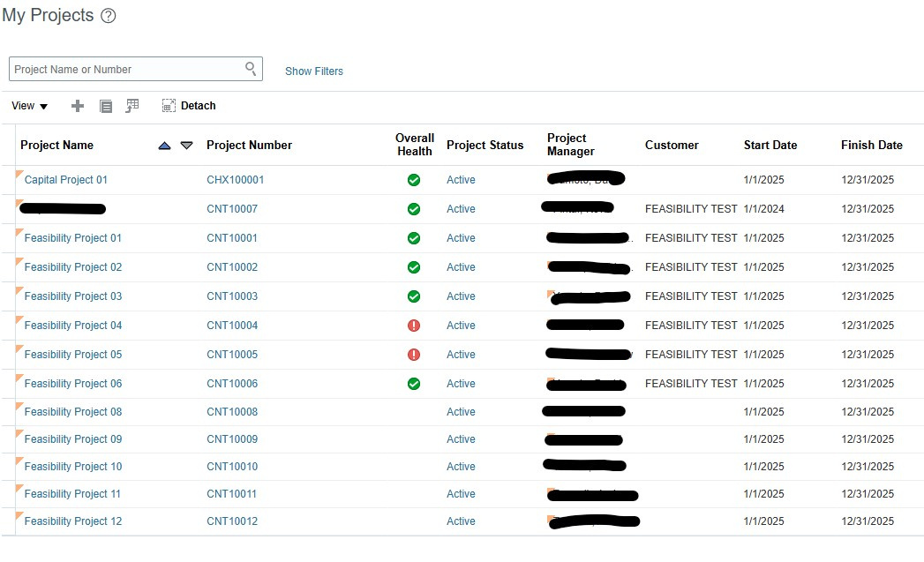Click the Show Filters link

tap(314, 71)
